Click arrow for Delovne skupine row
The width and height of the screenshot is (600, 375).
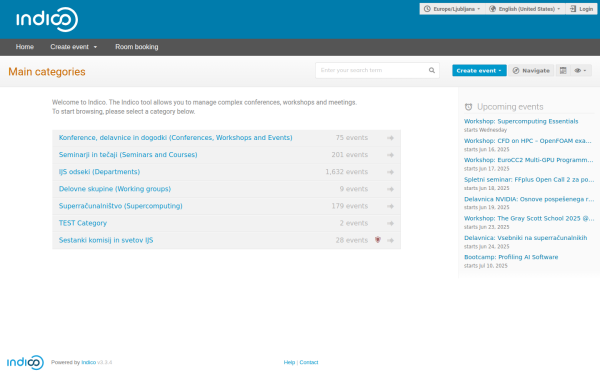pos(390,189)
